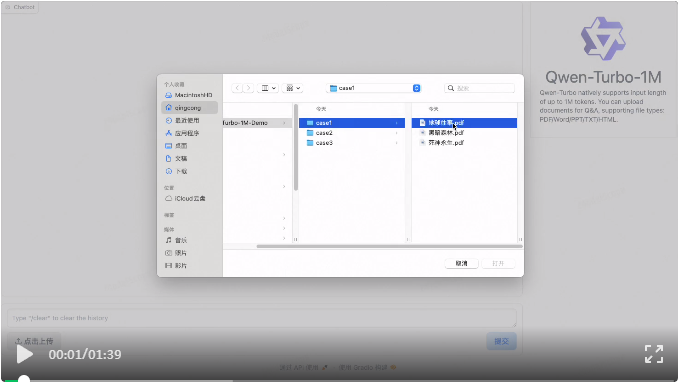Open Macintosh HD in the sidebar
This screenshot has height=382, width=679.
189,95
